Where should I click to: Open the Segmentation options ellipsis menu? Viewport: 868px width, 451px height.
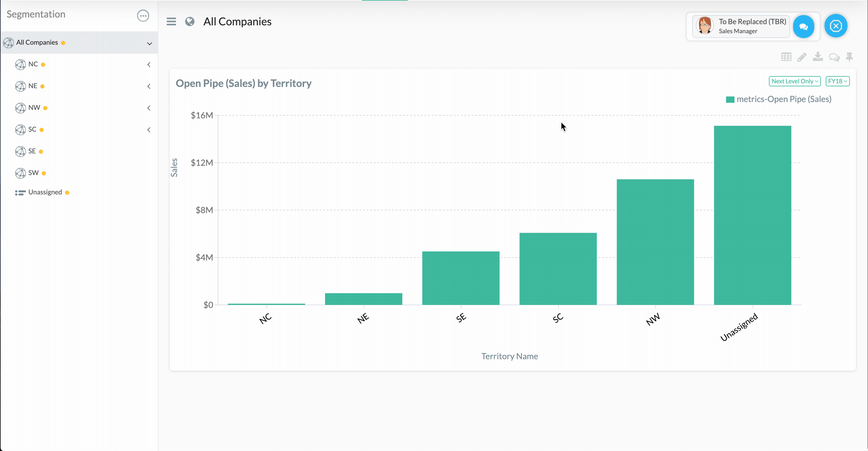(x=143, y=15)
